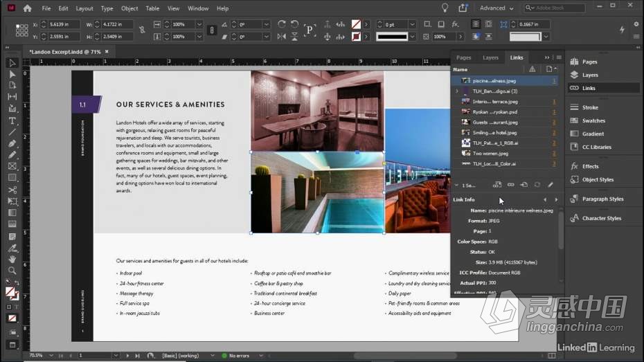Select the Zoom tool magnifier
The image size is (644, 362).
click(12, 271)
